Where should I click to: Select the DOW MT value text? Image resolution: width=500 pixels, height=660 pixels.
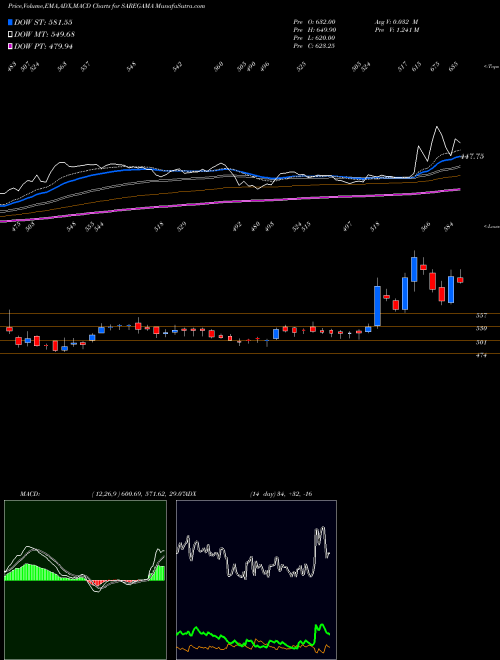click(61, 34)
